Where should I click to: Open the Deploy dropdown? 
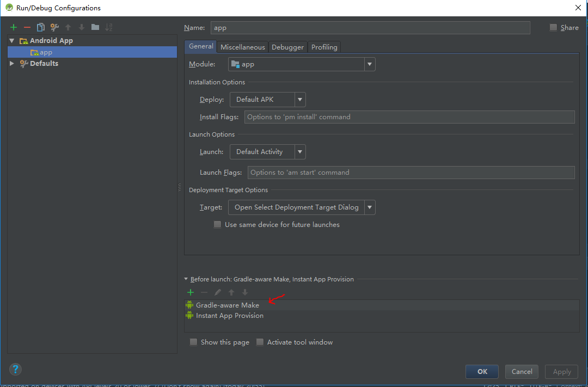(x=300, y=100)
